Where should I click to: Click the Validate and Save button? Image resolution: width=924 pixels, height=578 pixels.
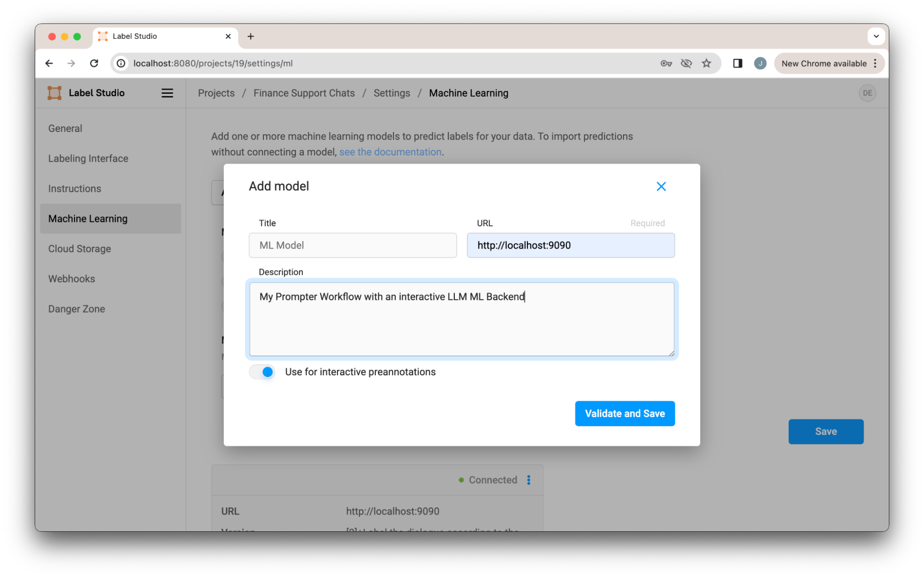pos(624,414)
